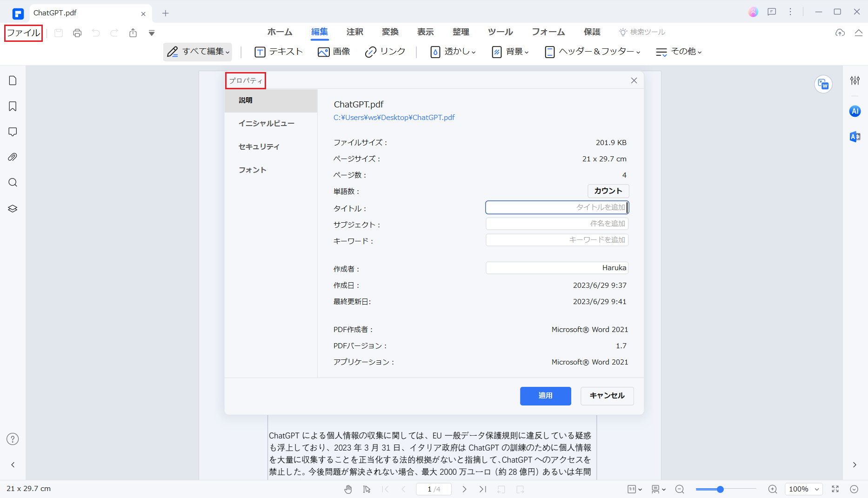This screenshot has height=498, width=868.
Task: Select the テキスト tool
Action: tap(279, 52)
